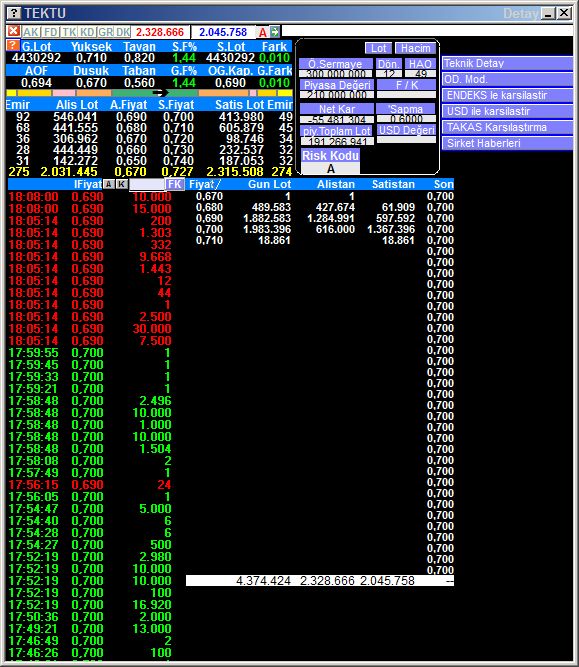Toggle the small A filter button near IFiyat
This screenshot has height=667, width=579.
pos(109,184)
